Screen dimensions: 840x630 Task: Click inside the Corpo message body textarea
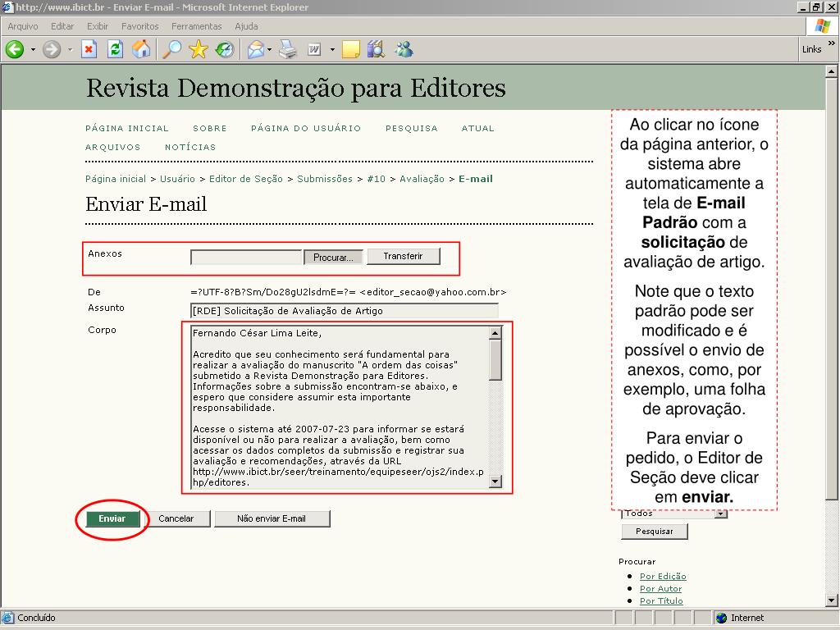[340, 407]
